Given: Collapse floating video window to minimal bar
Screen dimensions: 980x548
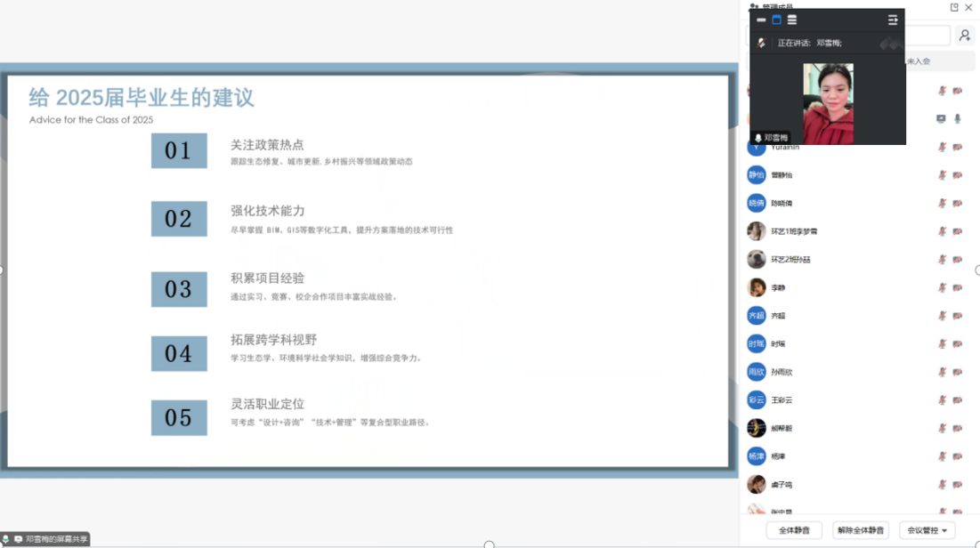Looking at the screenshot, I should tap(761, 20).
